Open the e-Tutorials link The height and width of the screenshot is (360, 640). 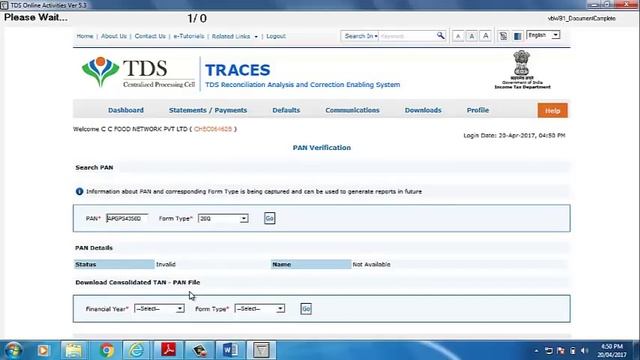coord(189,36)
